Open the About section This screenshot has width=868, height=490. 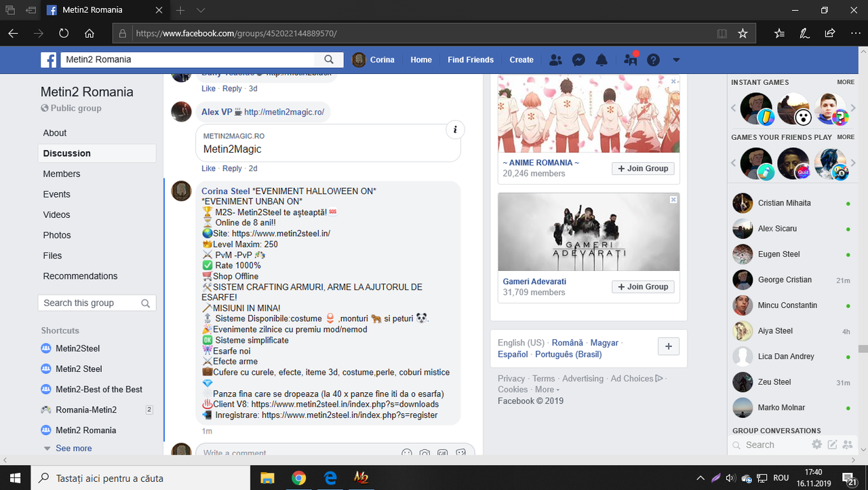click(x=55, y=133)
